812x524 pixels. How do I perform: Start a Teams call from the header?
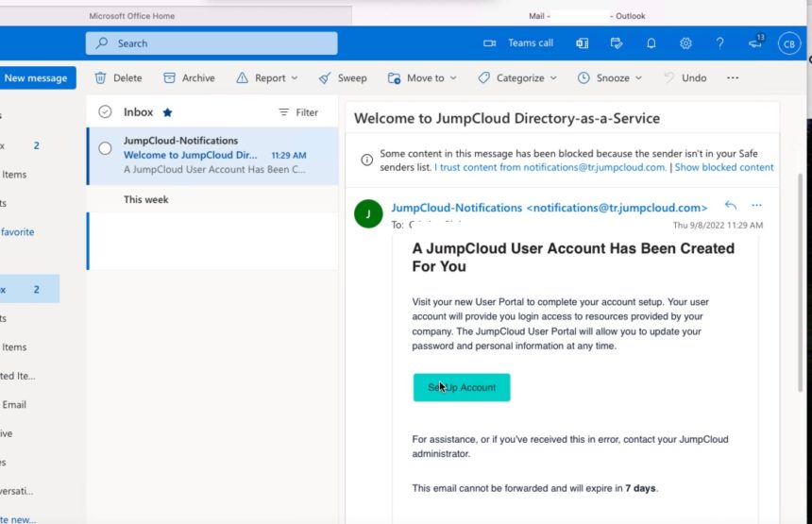(x=517, y=43)
